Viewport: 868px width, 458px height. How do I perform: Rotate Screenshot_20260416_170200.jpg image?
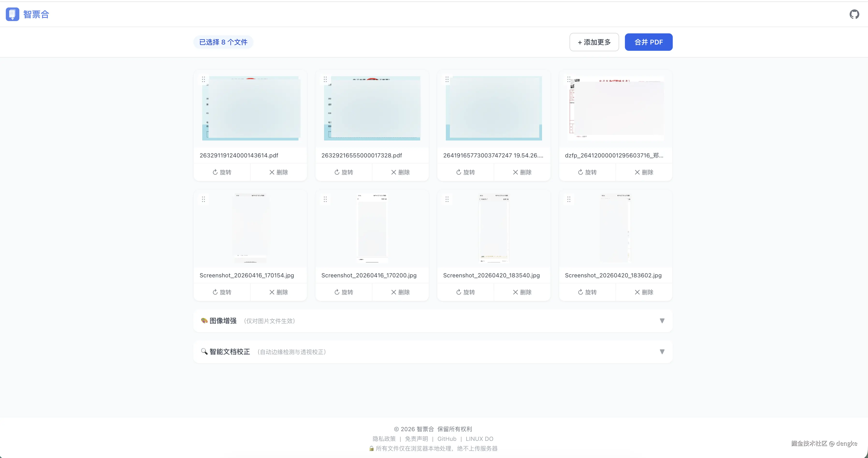[x=343, y=292]
